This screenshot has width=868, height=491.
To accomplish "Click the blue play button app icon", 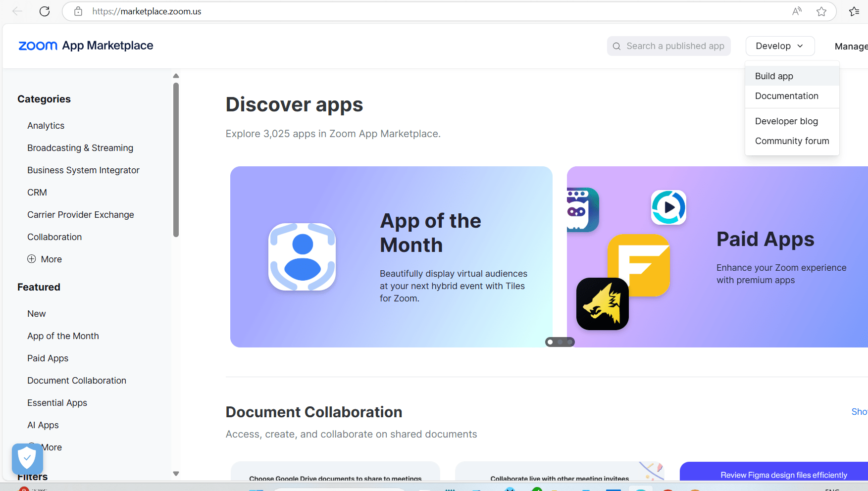I will click(668, 207).
